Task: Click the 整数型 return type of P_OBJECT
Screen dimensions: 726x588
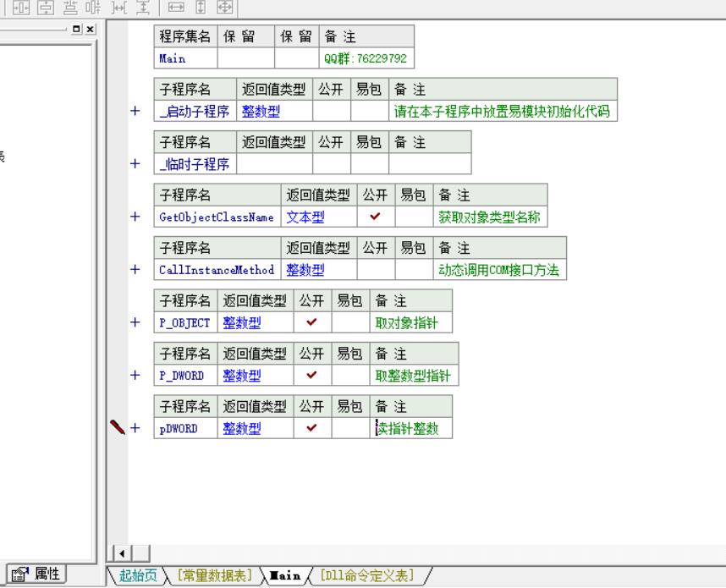Action: point(256,322)
